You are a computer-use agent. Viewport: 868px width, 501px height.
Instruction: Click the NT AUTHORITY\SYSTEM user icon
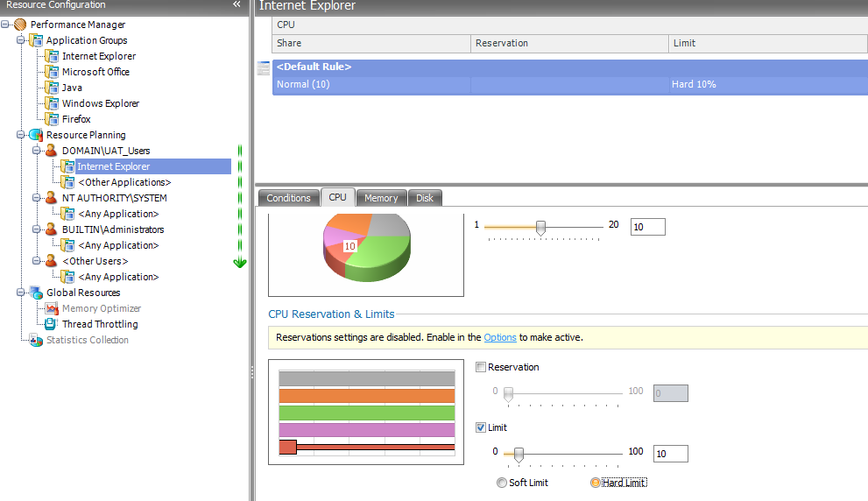coord(52,198)
